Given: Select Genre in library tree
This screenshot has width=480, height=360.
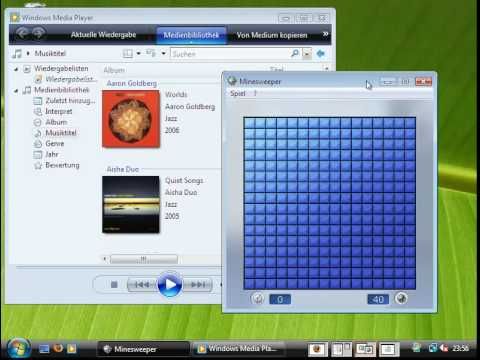Looking at the screenshot, I should click(55, 144).
